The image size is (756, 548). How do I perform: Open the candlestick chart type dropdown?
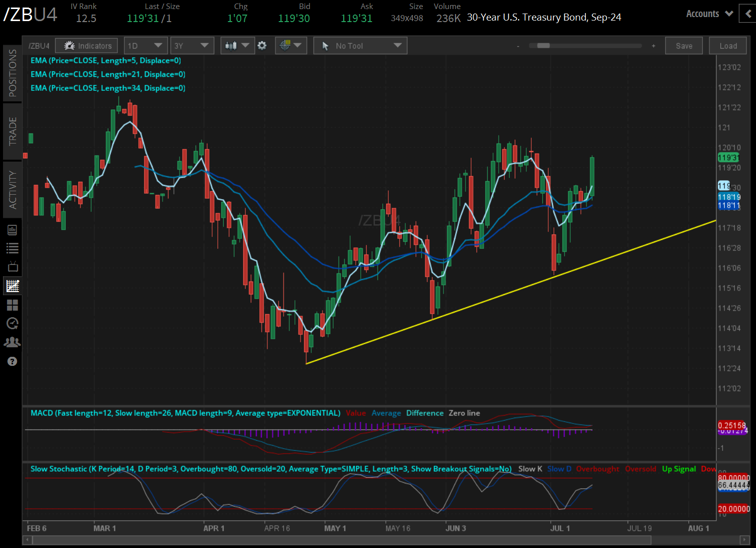(237, 46)
